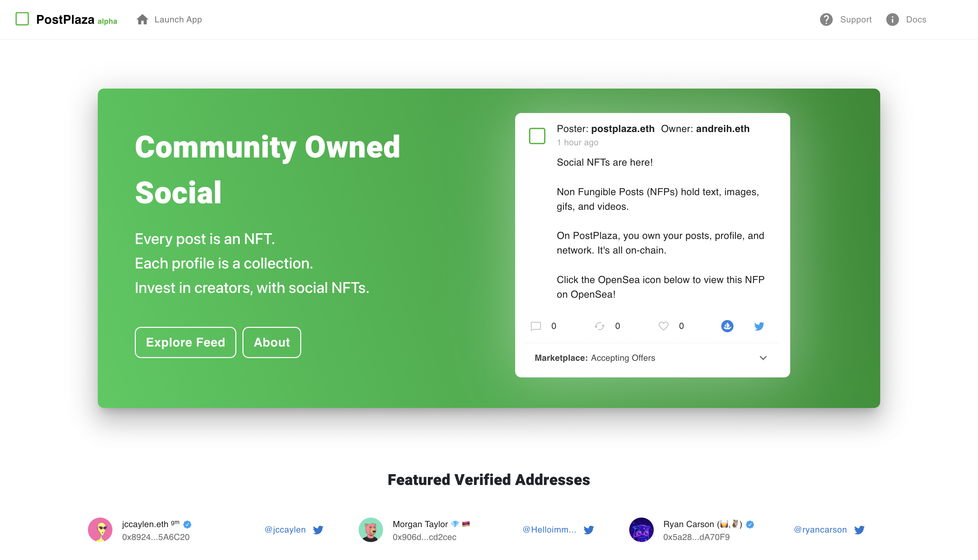Click the repost arrows icon on post
This screenshot has width=978, height=560.
[x=599, y=326]
